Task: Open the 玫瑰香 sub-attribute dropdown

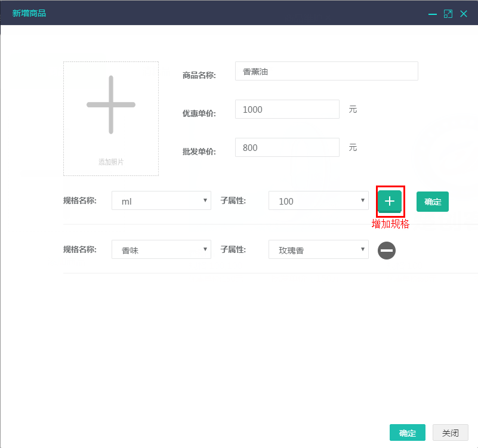Action: pos(319,249)
